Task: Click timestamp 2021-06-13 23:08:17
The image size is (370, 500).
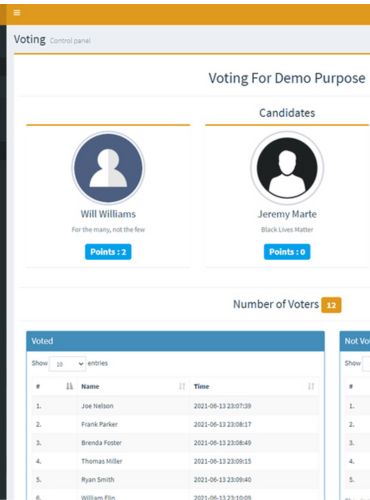Action: [x=222, y=424]
